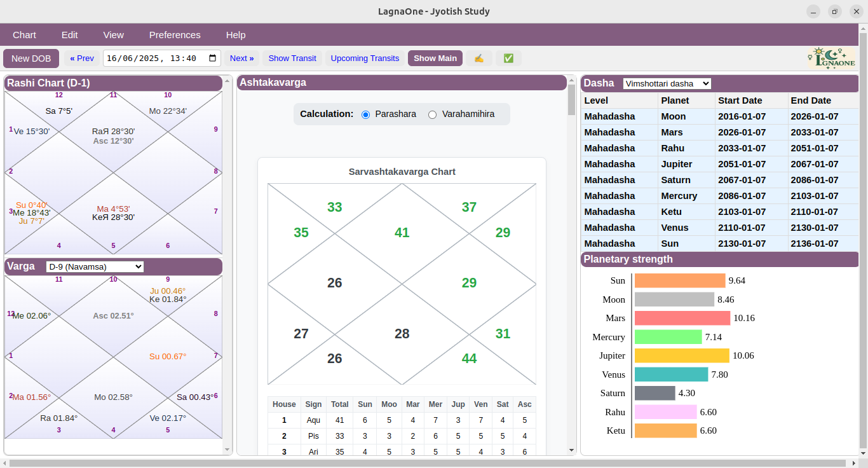868x468 pixels.
Task: Click the Pis sign cell in table
Action: [313, 436]
